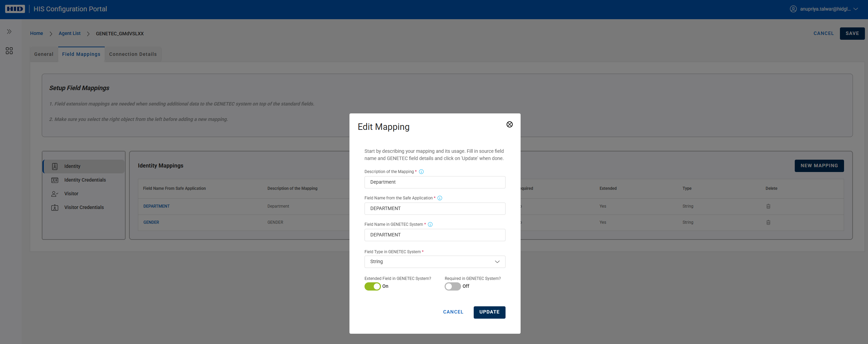The width and height of the screenshot is (868, 344).
Task: Click the Description of the Mapping input field
Action: 435,182
